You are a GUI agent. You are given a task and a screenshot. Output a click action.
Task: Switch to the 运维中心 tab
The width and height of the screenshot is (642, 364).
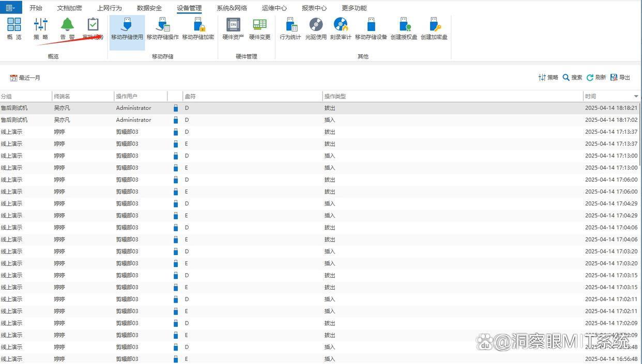click(274, 8)
